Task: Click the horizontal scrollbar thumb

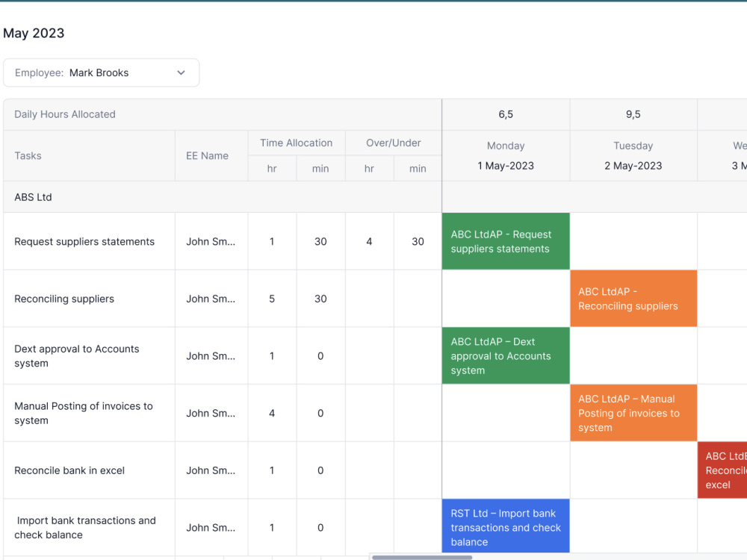Action: pyautogui.click(x=422, y=557)
